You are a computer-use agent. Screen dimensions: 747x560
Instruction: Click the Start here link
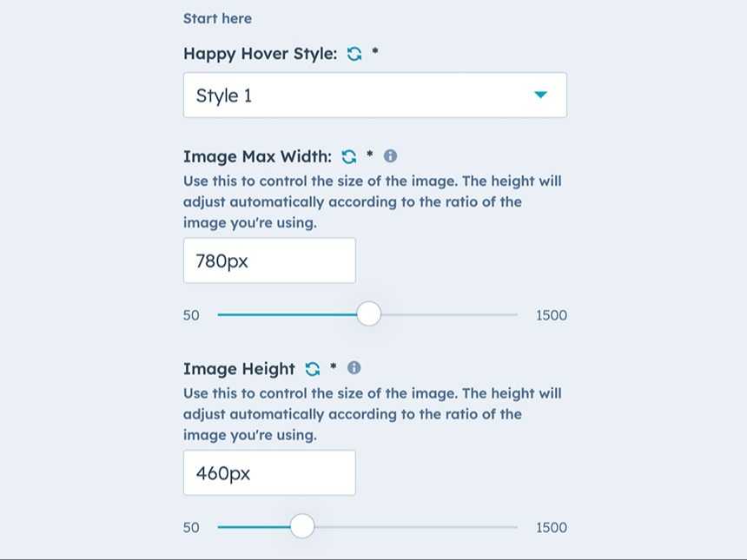(x=217, y=18)
